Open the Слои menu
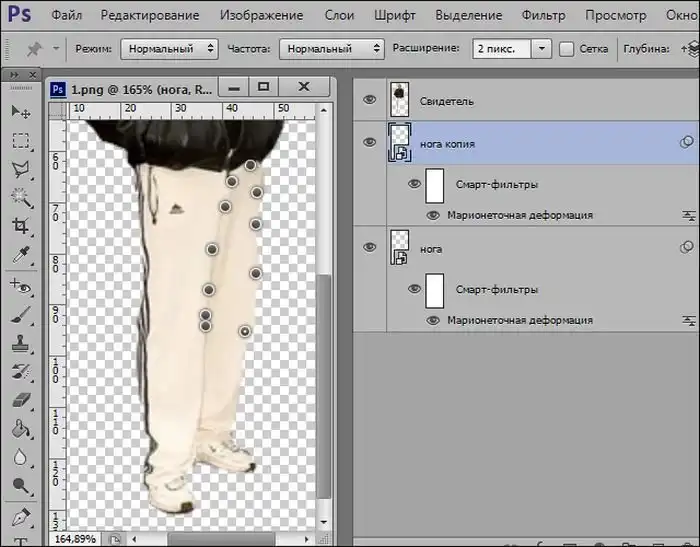The image size is (700, 547). coord(337,15)
